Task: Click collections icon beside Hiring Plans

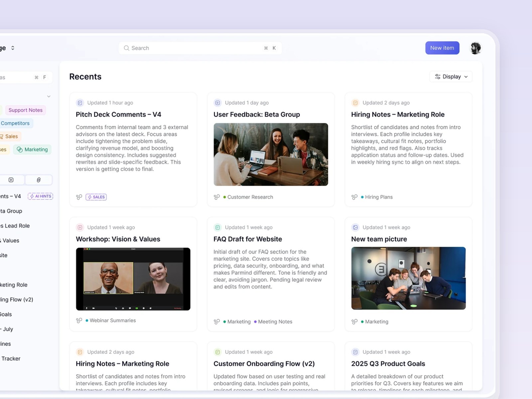Action: pyautogui.click(x=354, y=197)
